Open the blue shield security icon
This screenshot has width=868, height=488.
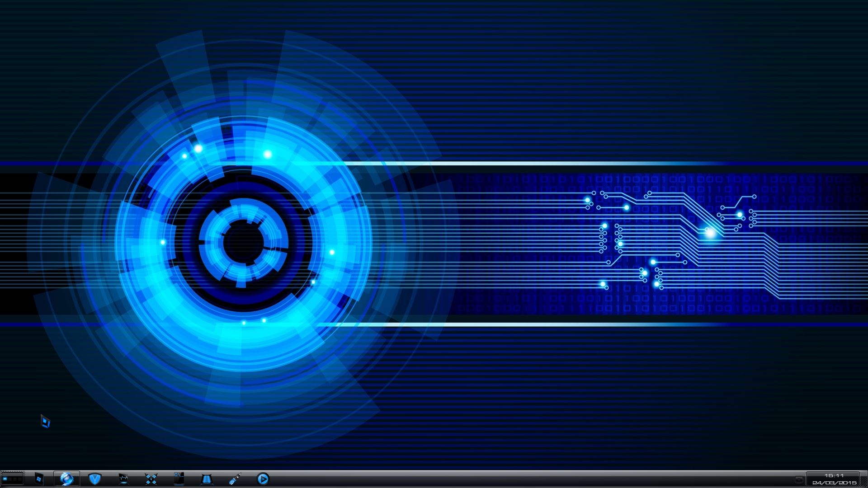[94, 479]
